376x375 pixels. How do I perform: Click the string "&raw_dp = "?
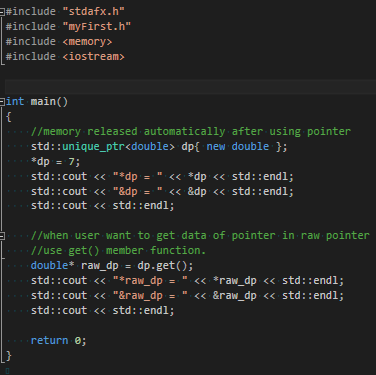(150, 295)
